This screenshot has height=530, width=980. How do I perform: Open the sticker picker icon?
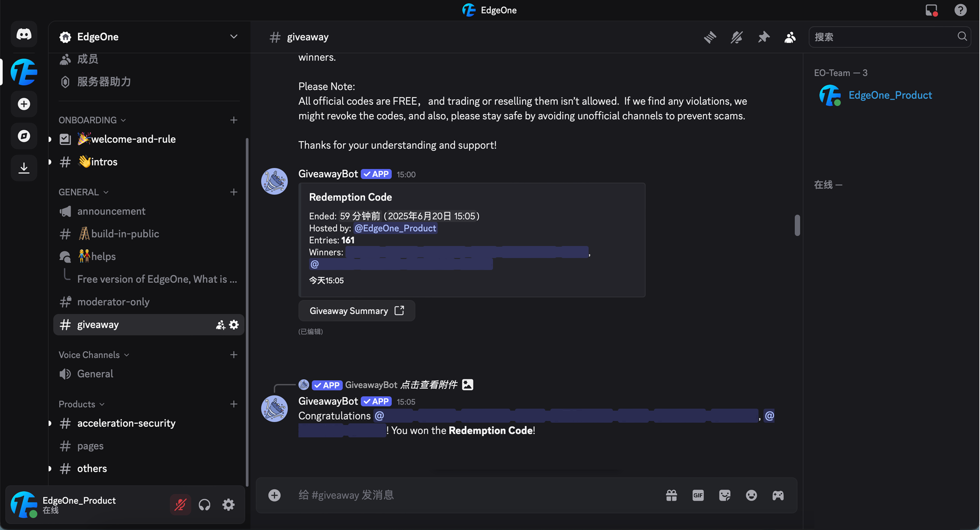coord(725,495)
